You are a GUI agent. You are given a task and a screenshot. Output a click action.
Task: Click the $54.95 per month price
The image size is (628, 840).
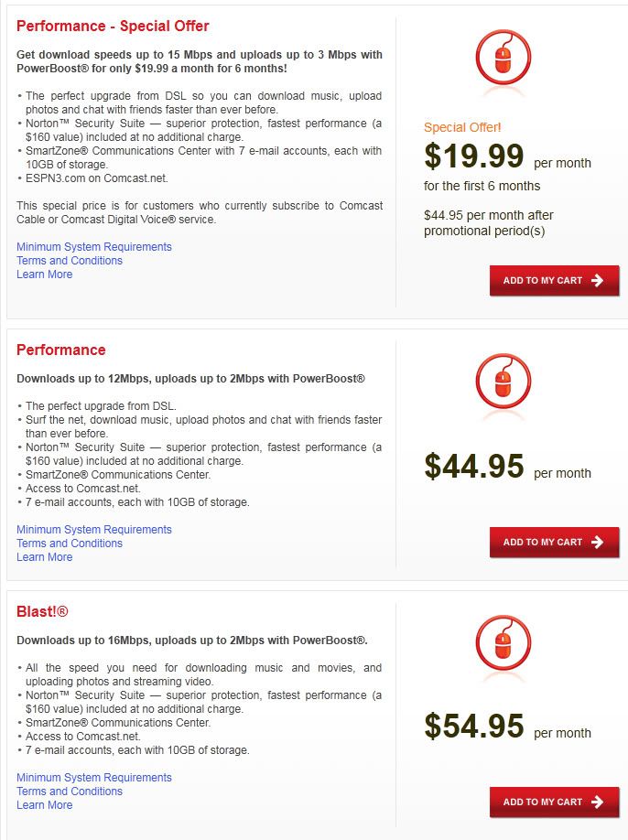[x=473, y=727]
